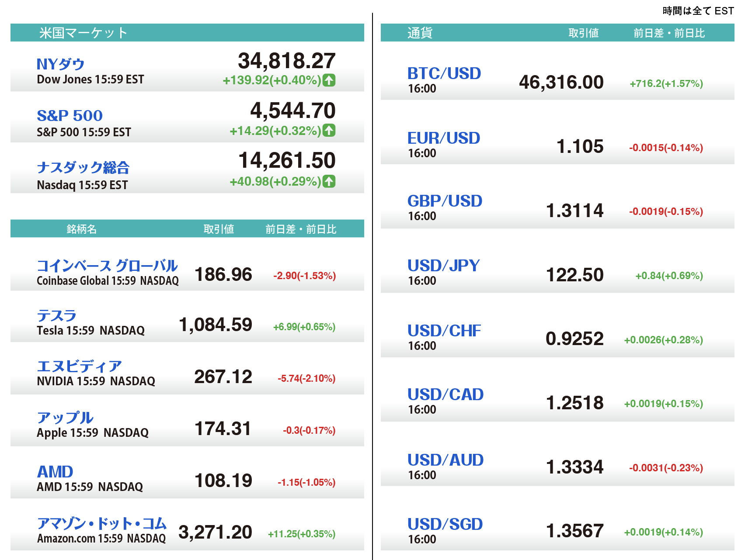The image size is (745, 560).
Task: Open the アマゾン・ドット・コム stock link
Action: point(101,523)
